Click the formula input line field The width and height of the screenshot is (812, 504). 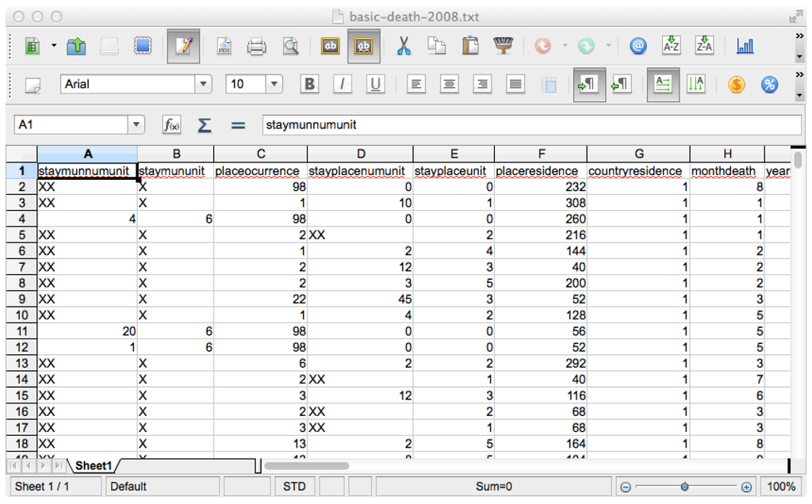click(530, 125)
